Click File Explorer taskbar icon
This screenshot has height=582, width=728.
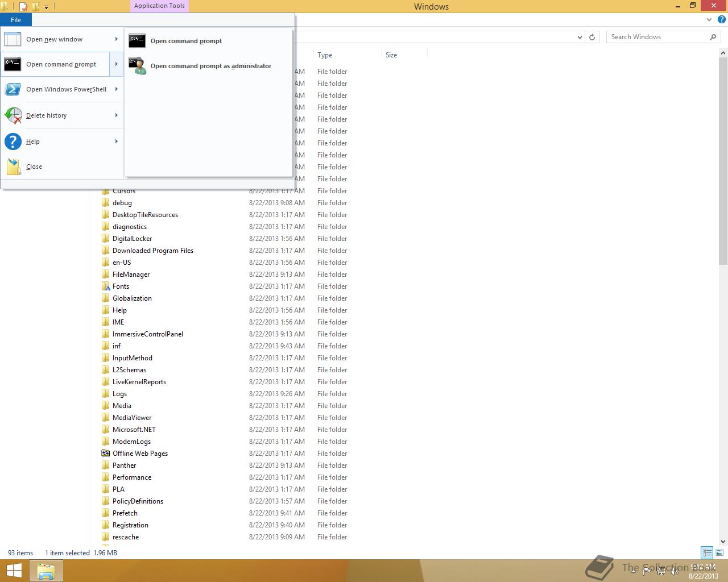point(46,571)
